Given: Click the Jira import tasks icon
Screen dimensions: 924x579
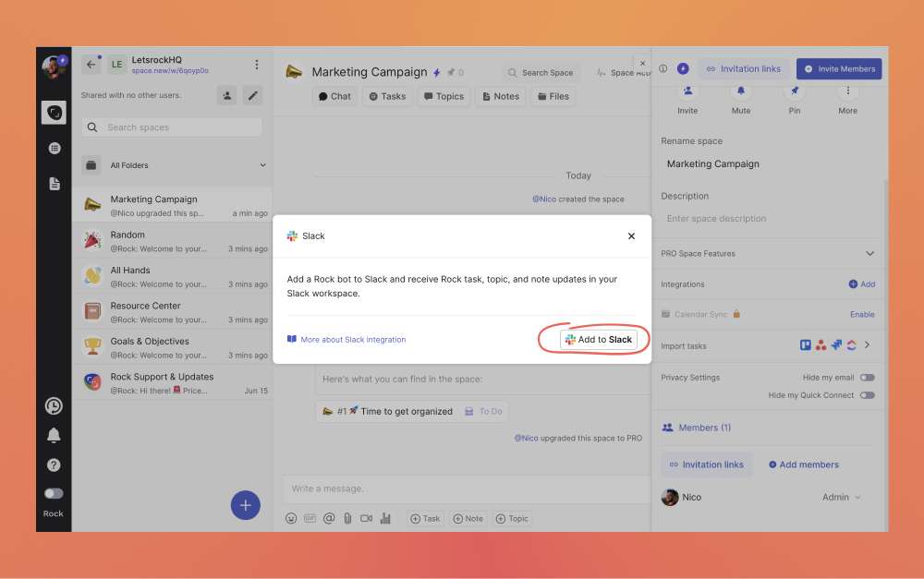Looking at the screenshot, I should [x=836, y=345].
